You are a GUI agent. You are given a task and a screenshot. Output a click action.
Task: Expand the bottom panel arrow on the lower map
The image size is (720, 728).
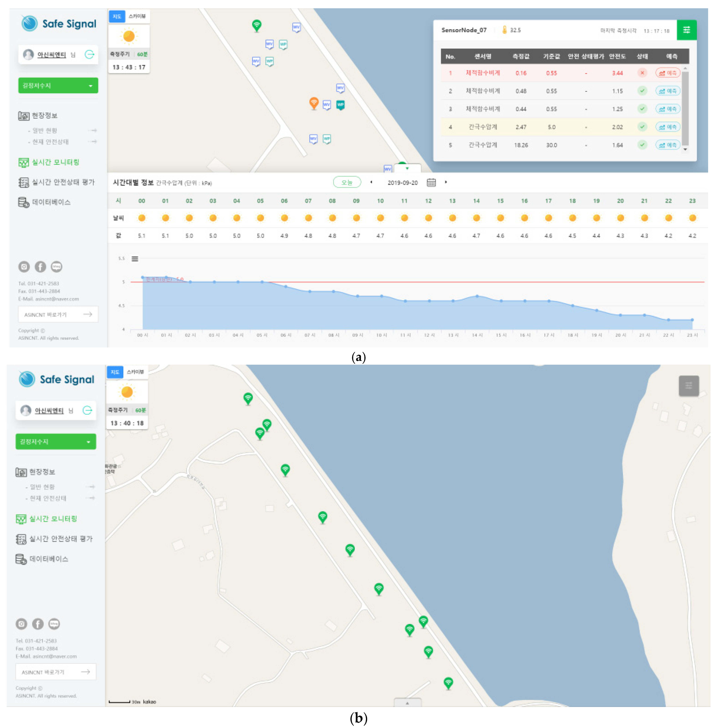407,703
